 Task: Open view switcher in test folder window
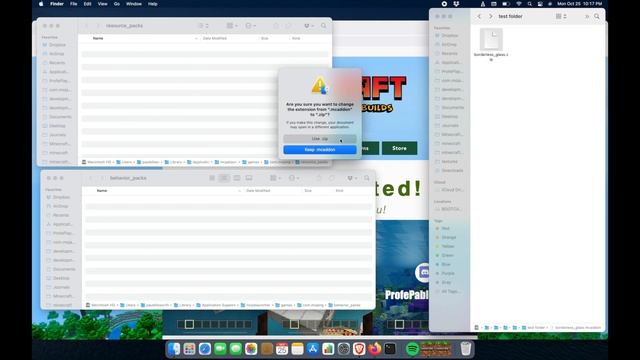point(561,16)
